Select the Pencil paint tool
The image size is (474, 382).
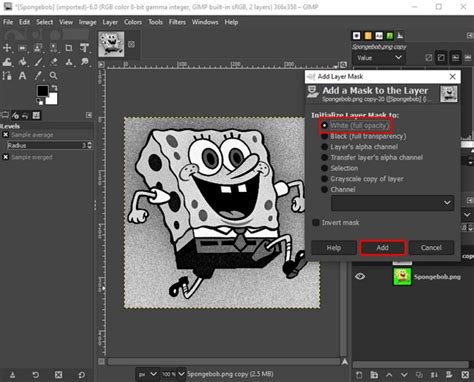pyautogui.click(x=38, y=62)
